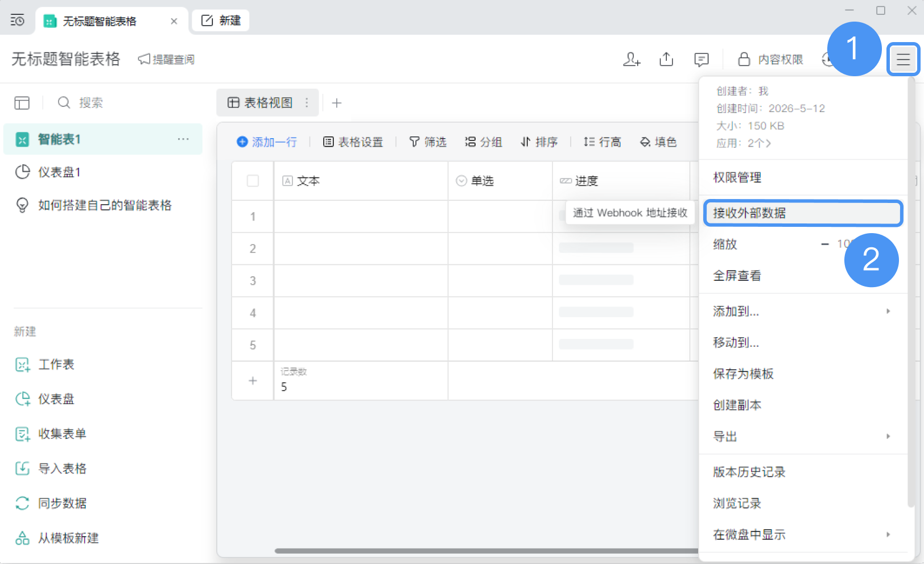The image size is (924, 564).
Task: Click the plus to add a row
Action: click(x=253, y=381)
